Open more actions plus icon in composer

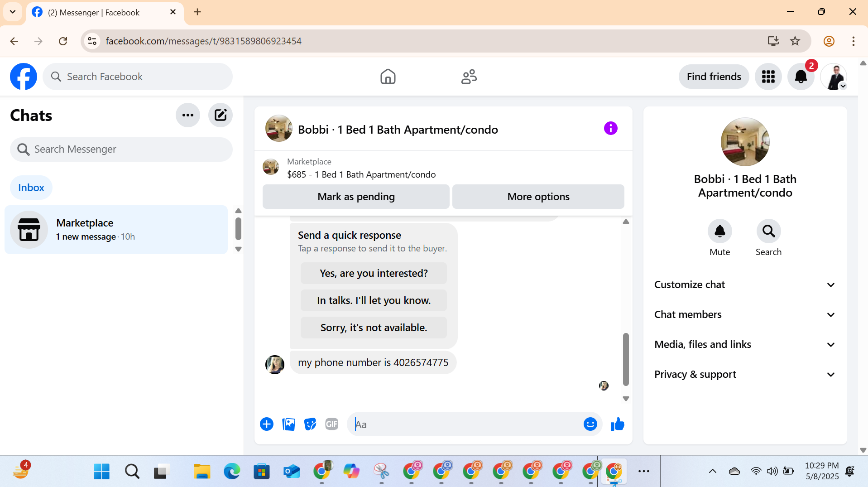click(267, 424)
